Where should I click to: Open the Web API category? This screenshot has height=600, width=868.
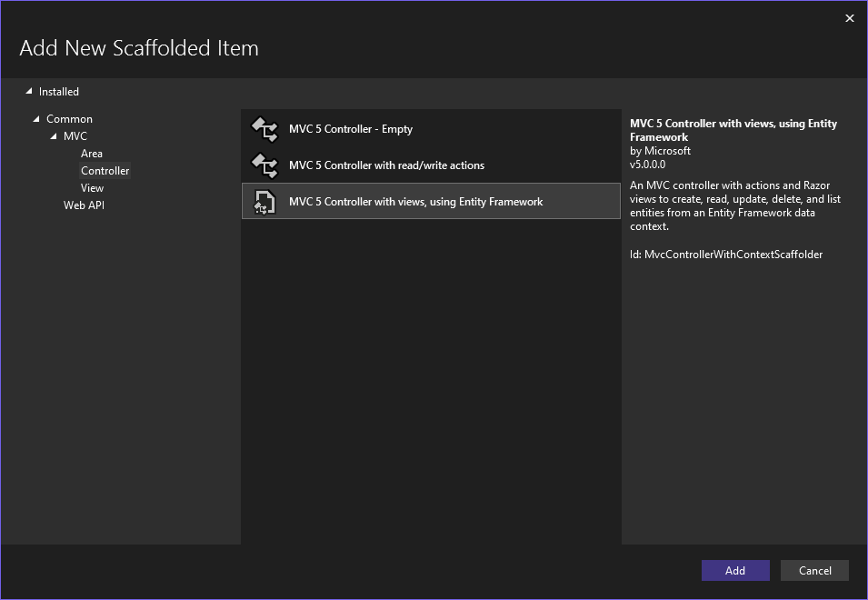pyautogui.click(x=84, y=205)
